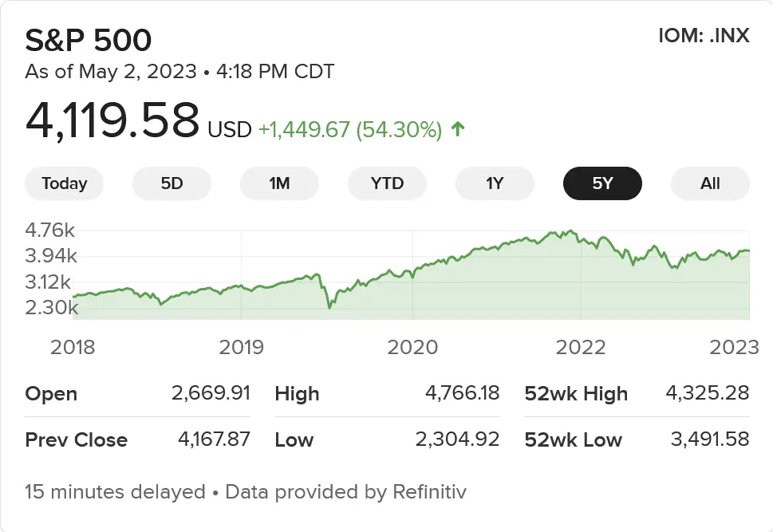Click the +1,449.67 (54.30%) change value

click(x=349, y=130)
